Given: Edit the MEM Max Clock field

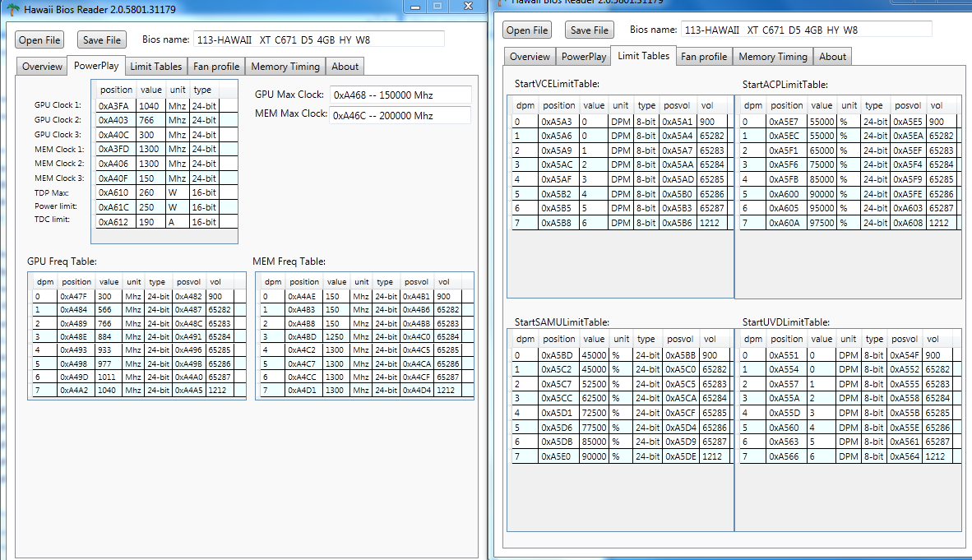Looking at the screenshot, I should (400, 115).
